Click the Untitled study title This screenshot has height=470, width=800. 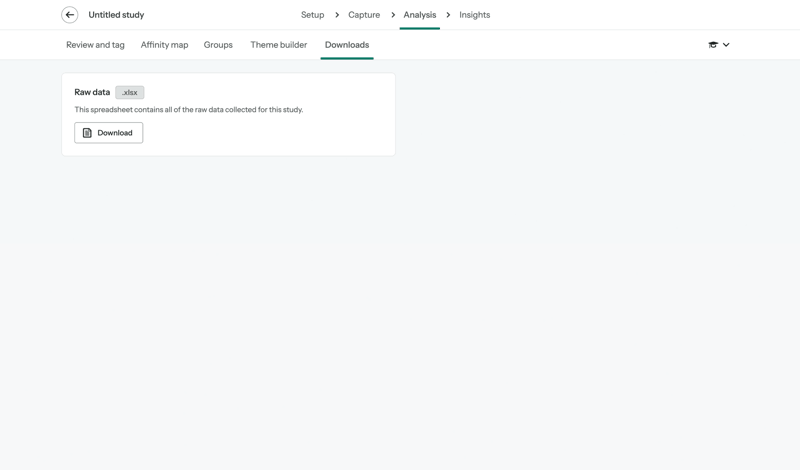pyautogui.click(x=116, y=15)
